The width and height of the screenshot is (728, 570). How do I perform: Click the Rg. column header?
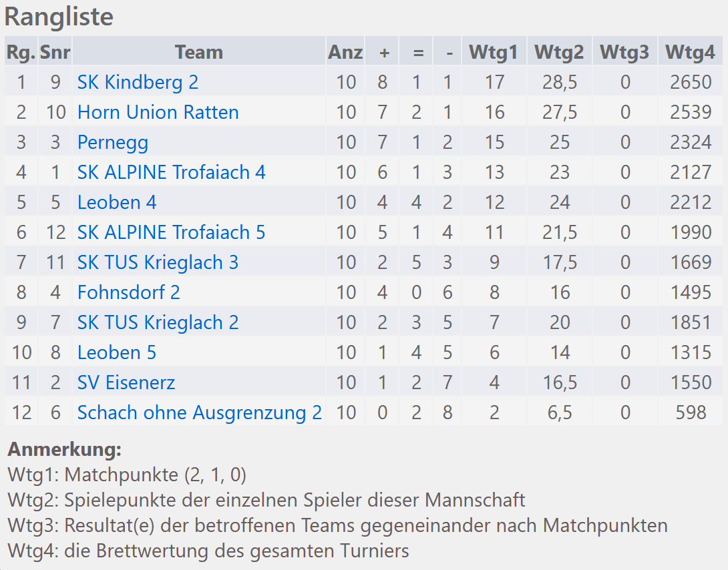[21, 52]
